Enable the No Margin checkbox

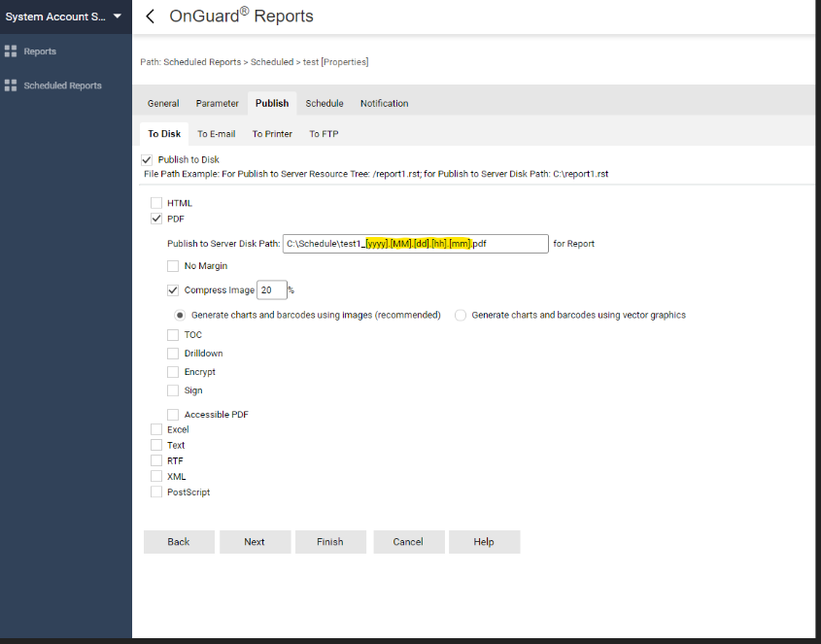pos(173,266)
